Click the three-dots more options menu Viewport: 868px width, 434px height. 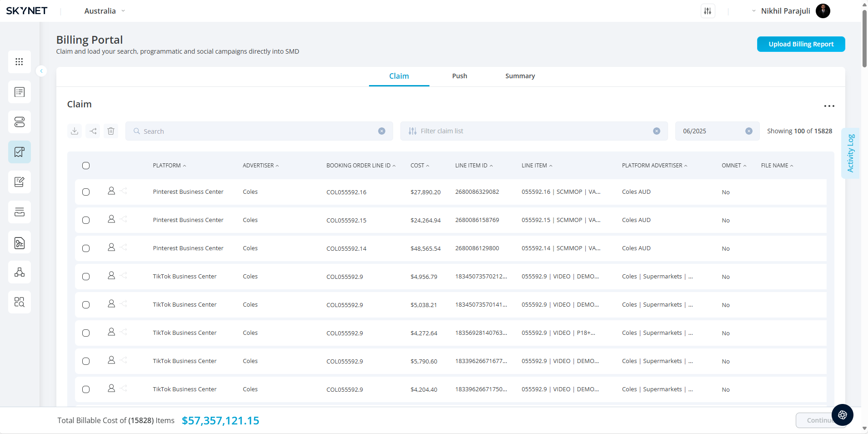829,106
